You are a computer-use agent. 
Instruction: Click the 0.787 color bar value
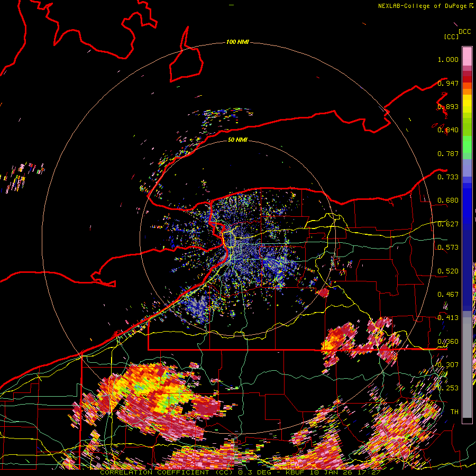(x=448, y=153)
